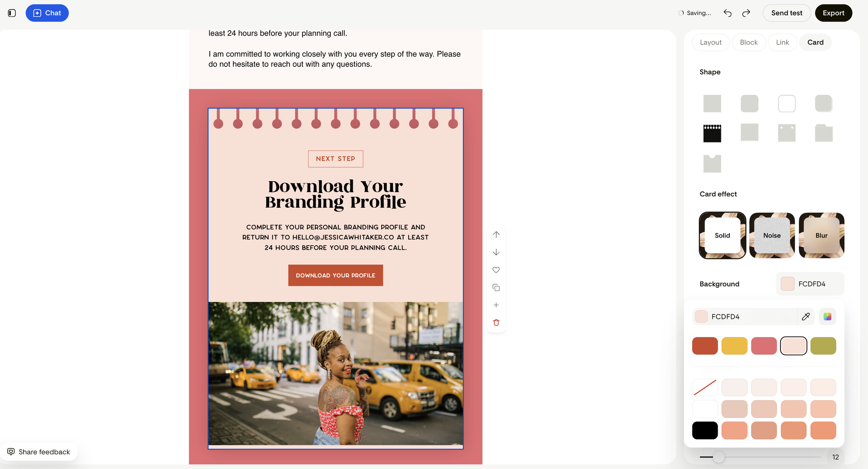Viewport: 868px width, 469px height.
Task: Save block to favorites with heart icon
Action: pos(496,270)
